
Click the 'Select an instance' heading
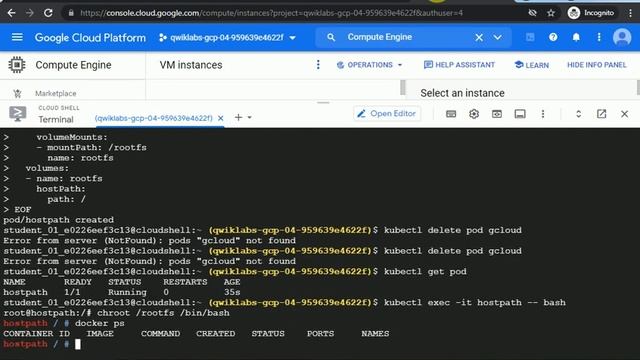(462, 93)
